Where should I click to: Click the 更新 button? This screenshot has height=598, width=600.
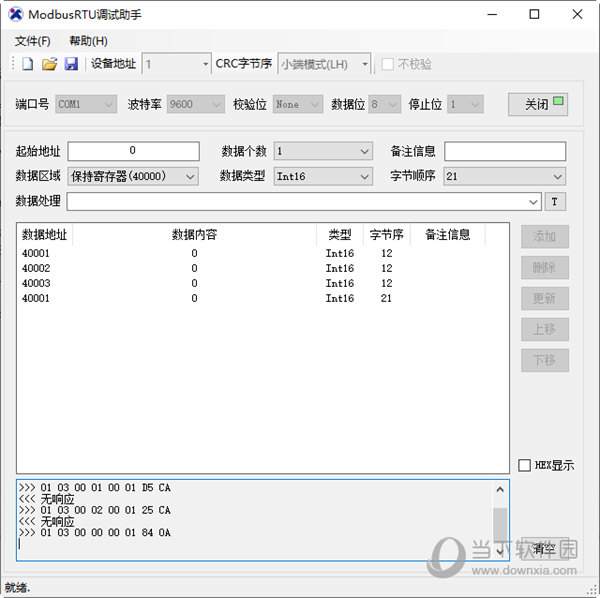(545, 298)
